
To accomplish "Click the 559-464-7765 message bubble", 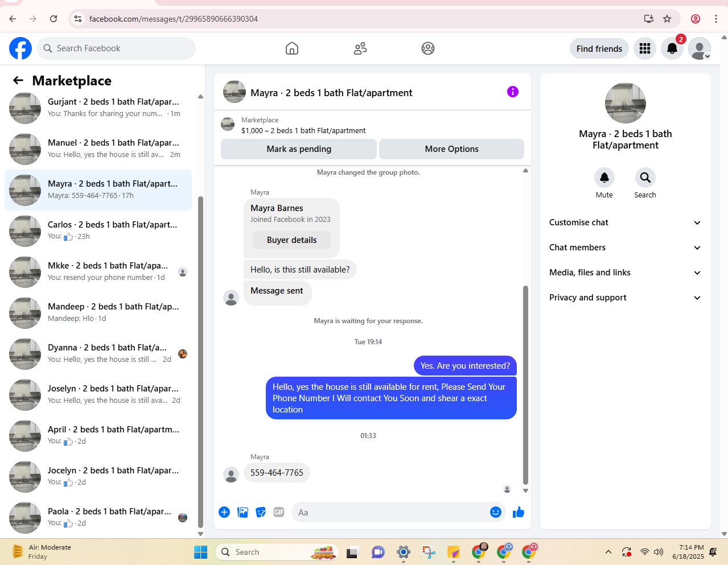I will pyautogui.click(x=277, y=473).
